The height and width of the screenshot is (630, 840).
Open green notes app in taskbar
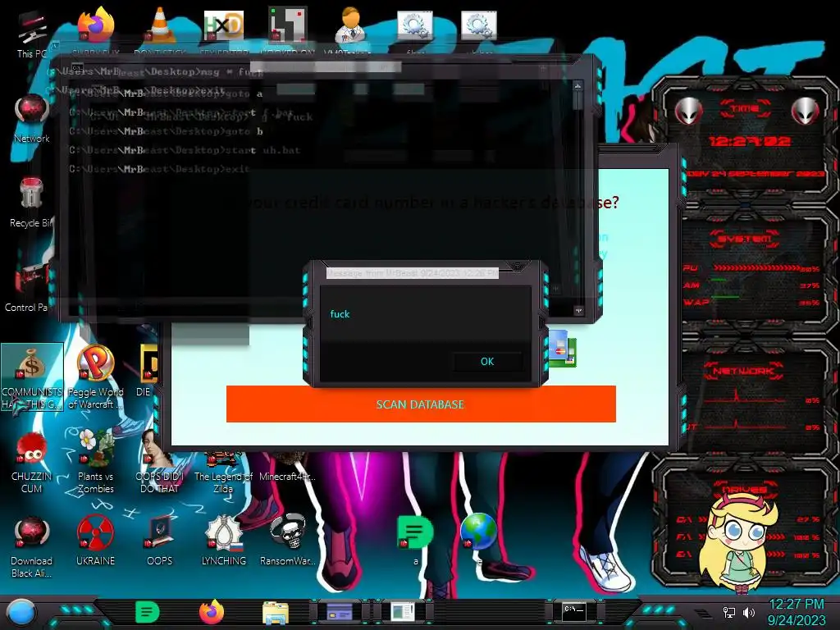tap(148, 612)
